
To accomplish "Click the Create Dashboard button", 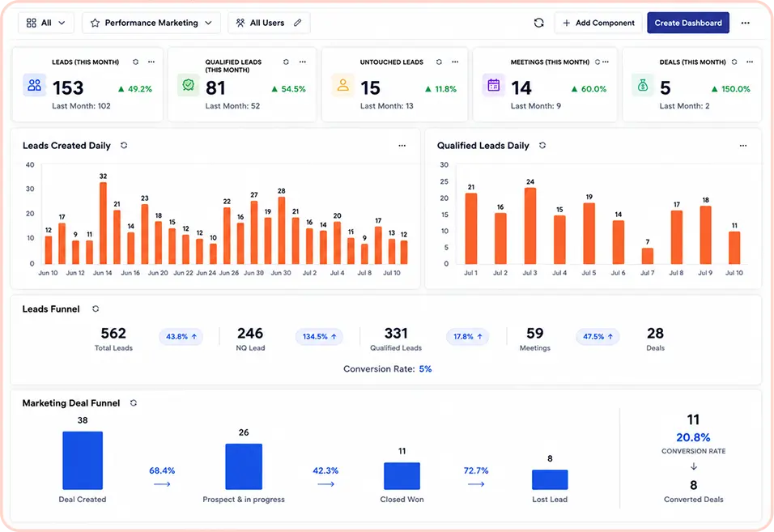I will (688, 23).
